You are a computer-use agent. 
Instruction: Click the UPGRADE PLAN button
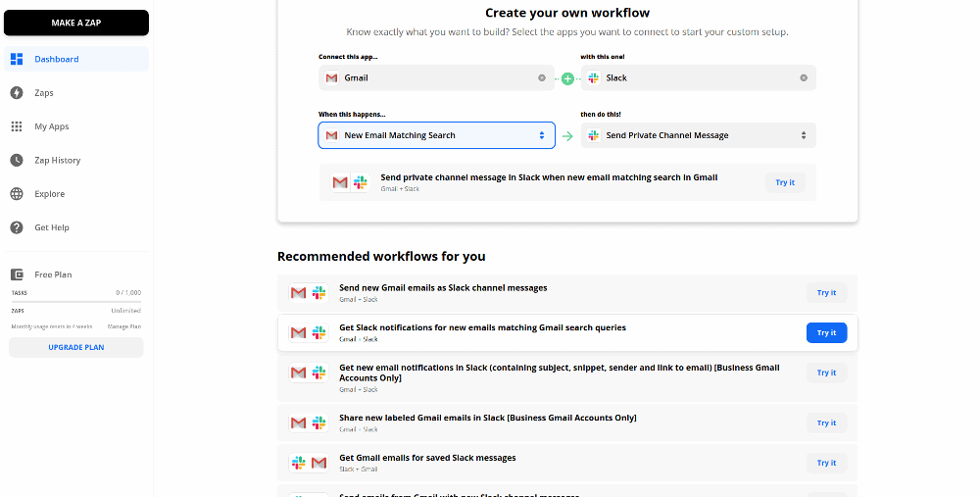click(x=76, y=348)
